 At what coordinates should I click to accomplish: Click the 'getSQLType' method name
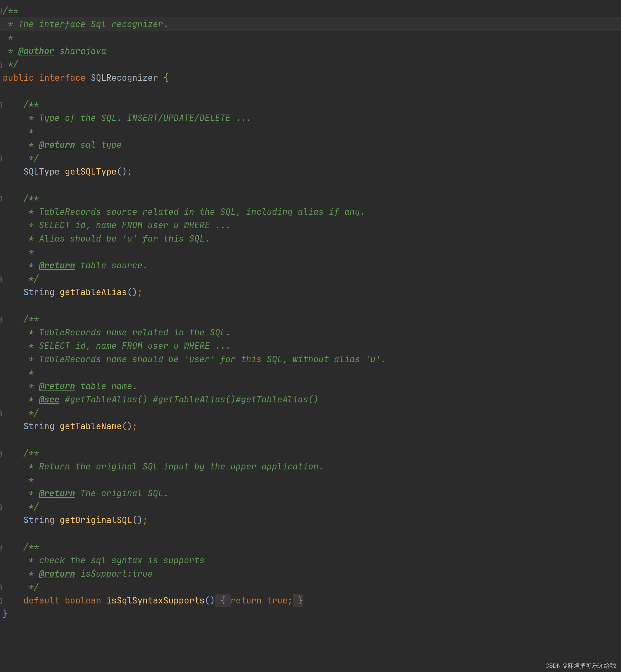tap(91, 172)
